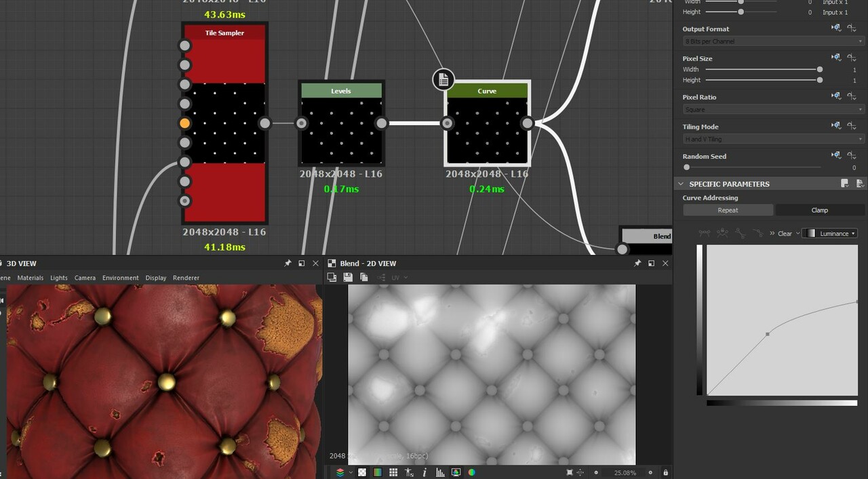Toggle the zoom lock icon in 2D View
The width and height of the screenshot is (868, 479).
coord(665,472)
